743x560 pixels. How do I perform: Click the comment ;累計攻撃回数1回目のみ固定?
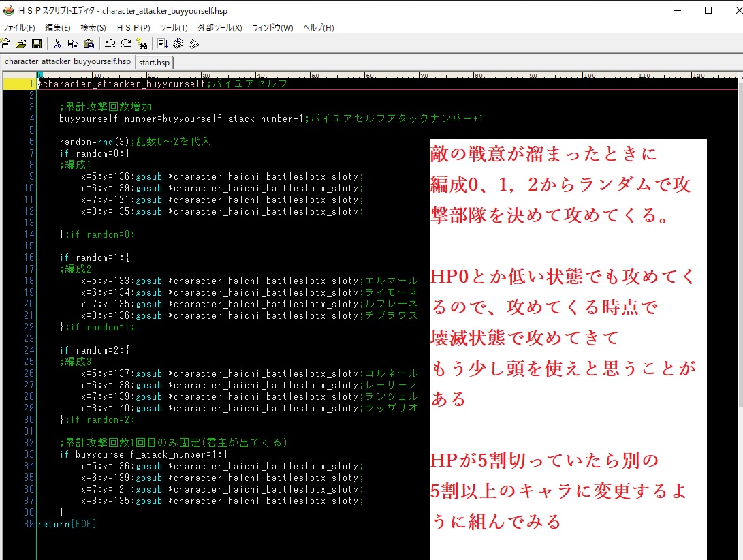tap(174, 442)
